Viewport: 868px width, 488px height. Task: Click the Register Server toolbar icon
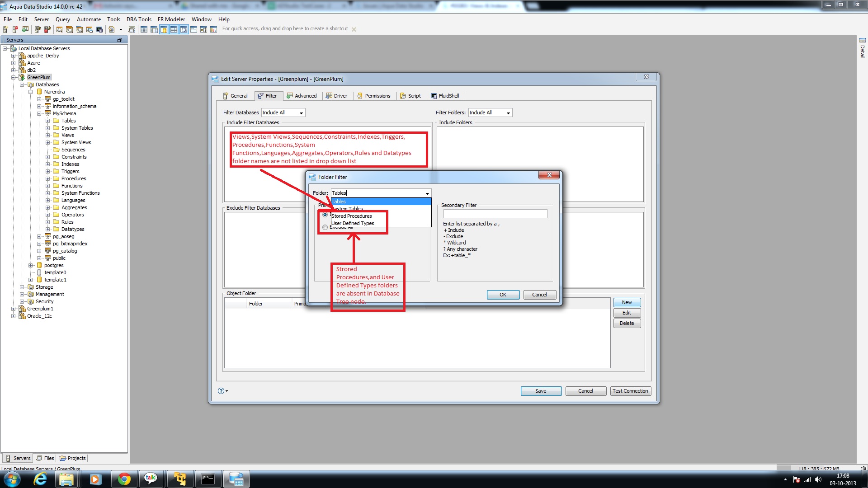(5, 29)
